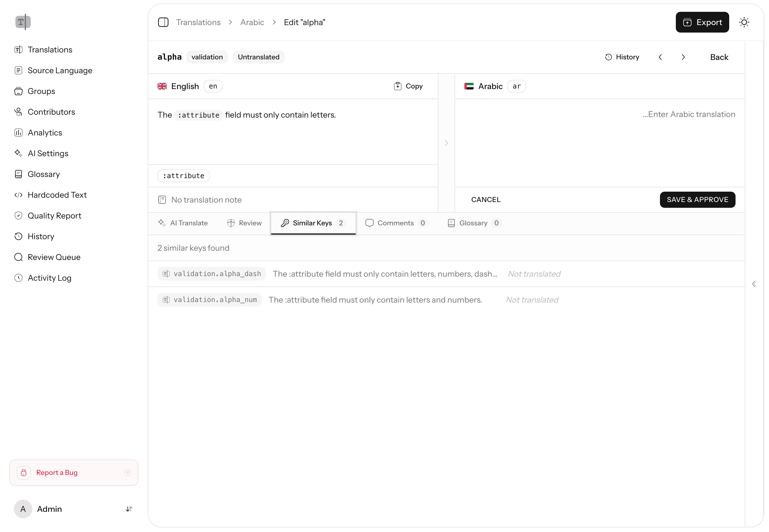Viewport: 769px width, 532px height.
Task: Open the Analytics section
Action: (44, 132)
